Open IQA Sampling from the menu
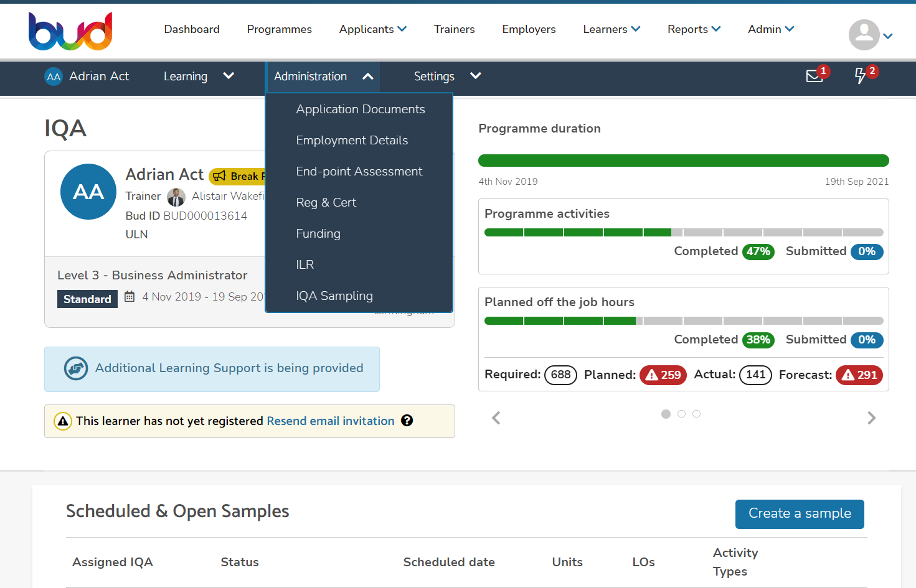Screen dimensions: 916x588 334,296
